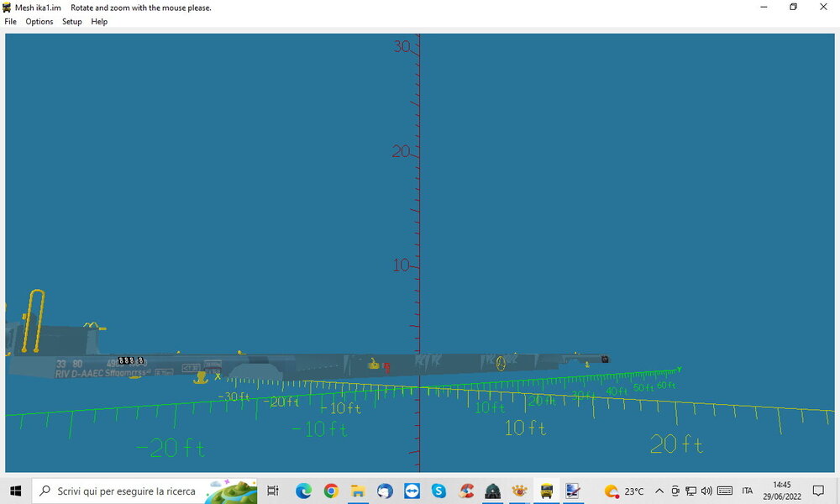Viewport: 840px width, 504px height.
Task: Click the taskbar search box
Action: (144, 491)
